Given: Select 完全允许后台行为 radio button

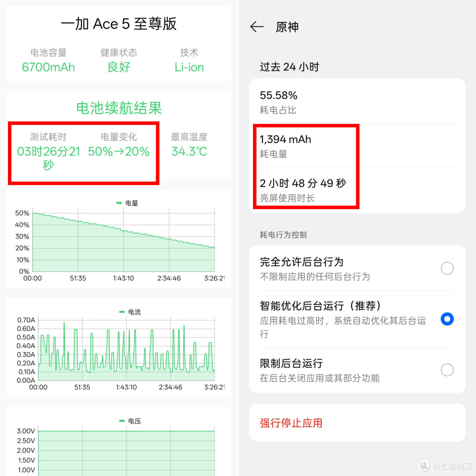Looking at the screenshot, I should 447,268.
